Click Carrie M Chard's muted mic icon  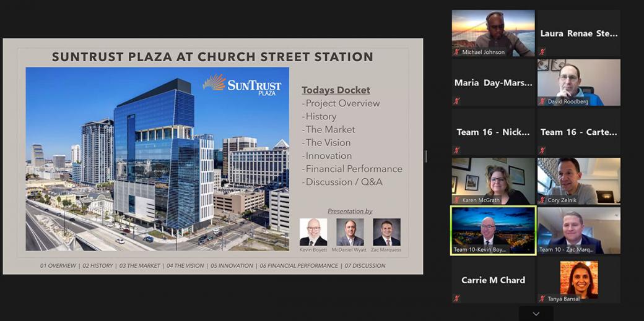456,298
